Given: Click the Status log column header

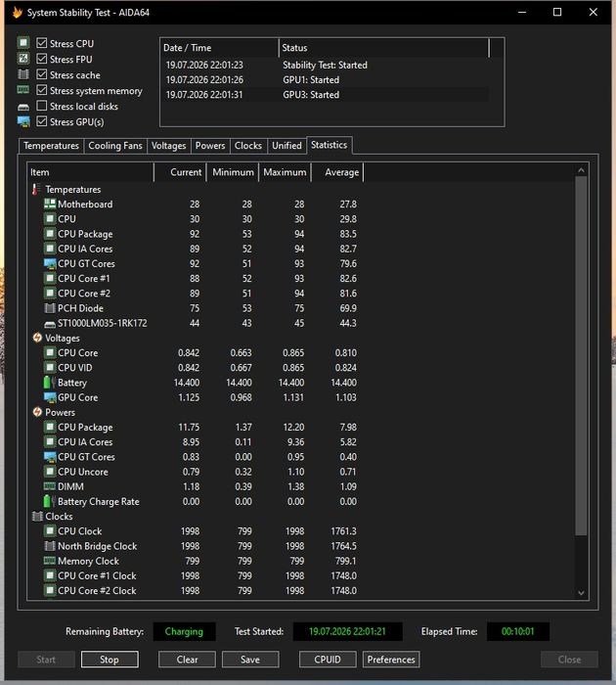Looking at the screenshot, I should click(383, 48).
